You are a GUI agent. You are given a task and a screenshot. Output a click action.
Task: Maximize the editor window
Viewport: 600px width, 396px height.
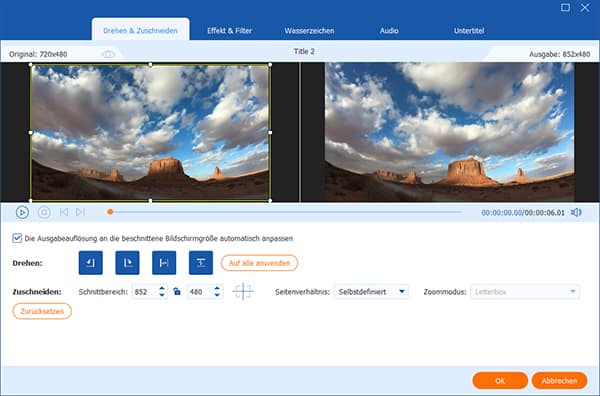[565, 7]
